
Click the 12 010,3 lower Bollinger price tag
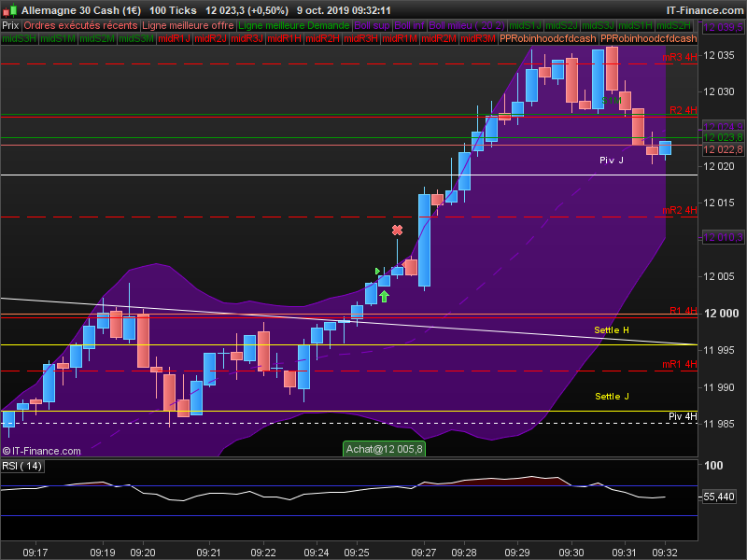coord(723,237)
